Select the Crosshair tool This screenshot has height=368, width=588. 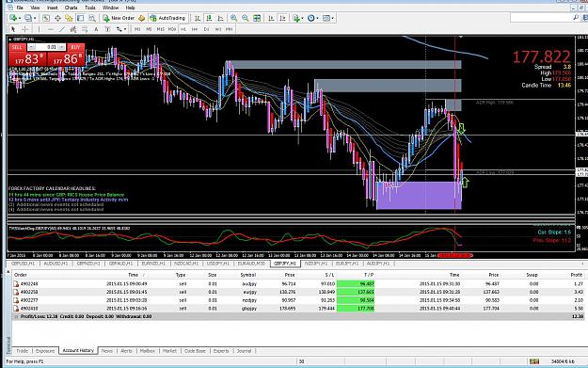pyautogui.click(x=25, y=29)
